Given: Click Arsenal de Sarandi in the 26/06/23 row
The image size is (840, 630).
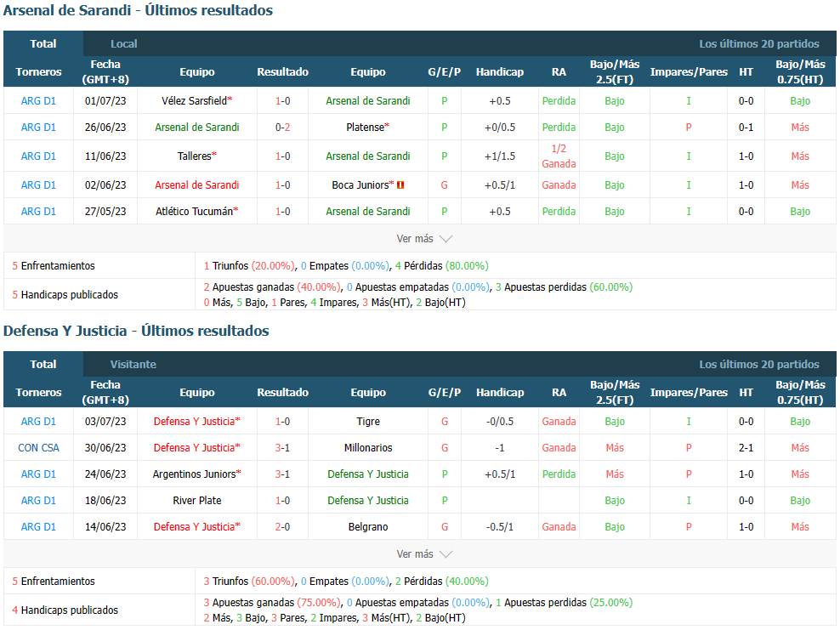Looking at the screenshot, I should (197, 128).
